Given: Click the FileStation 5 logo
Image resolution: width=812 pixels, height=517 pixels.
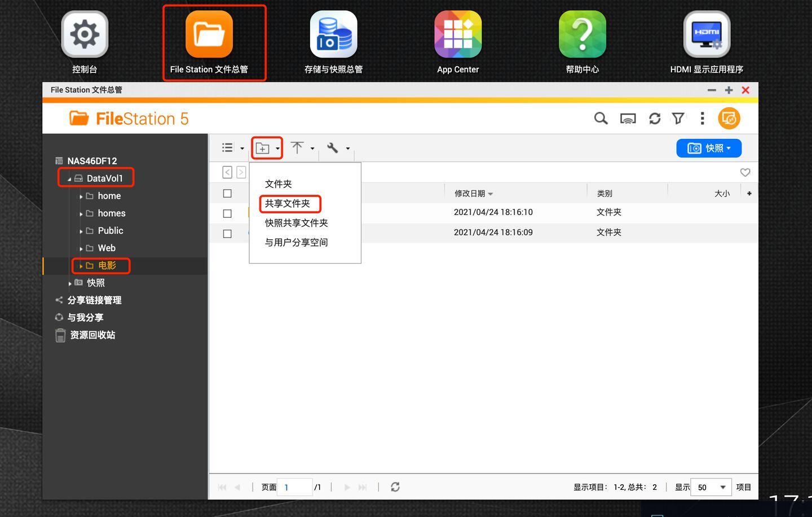Looking at the screenshot, I should [x=129, y=119].
